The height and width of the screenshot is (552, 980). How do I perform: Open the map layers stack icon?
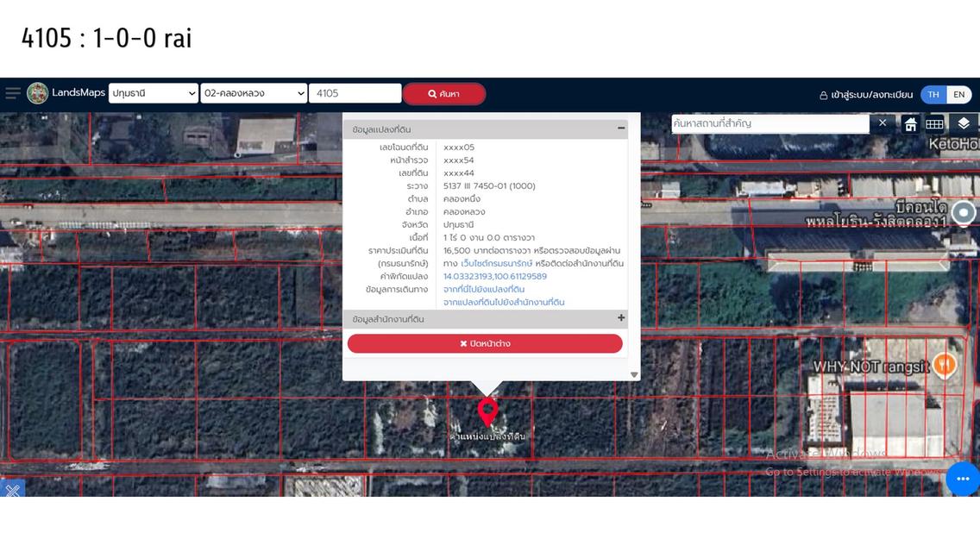pyautogui.click(x=964, y=123)
